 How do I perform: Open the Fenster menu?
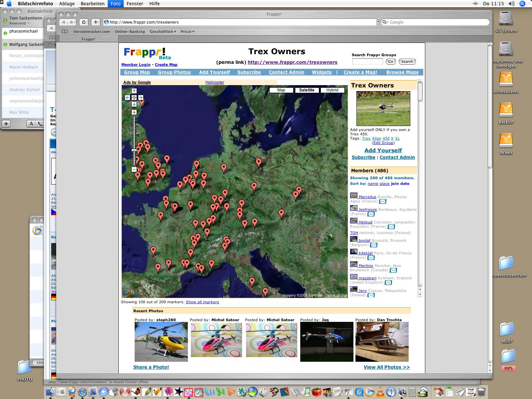coord(135,4)
